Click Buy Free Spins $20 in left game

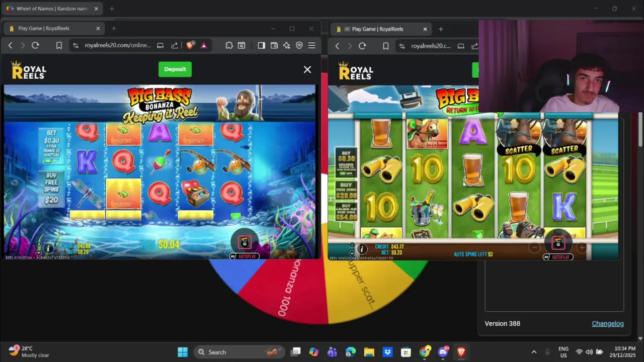click(51, 189)
